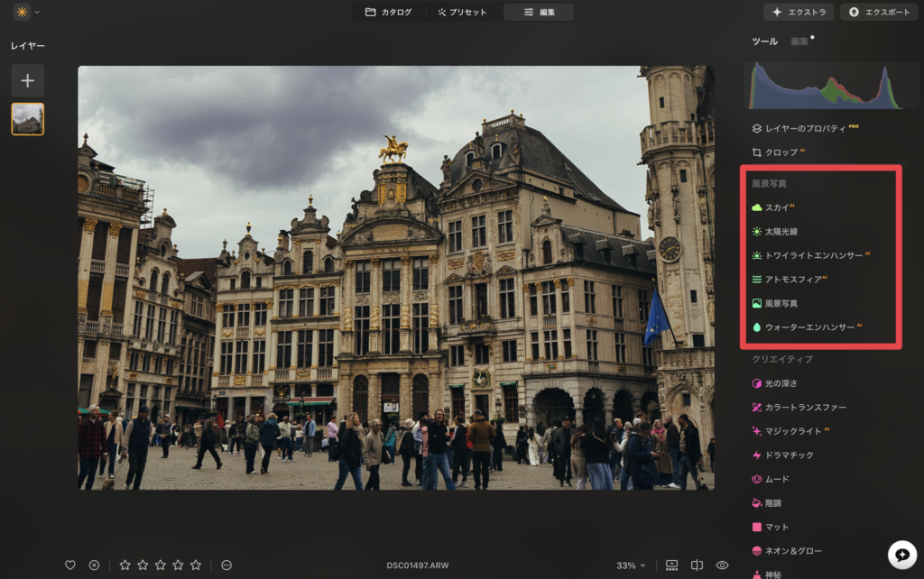Open the more options ellipsis icon
The height and width of the screenshot is (579, 924).
pos(226,565)
